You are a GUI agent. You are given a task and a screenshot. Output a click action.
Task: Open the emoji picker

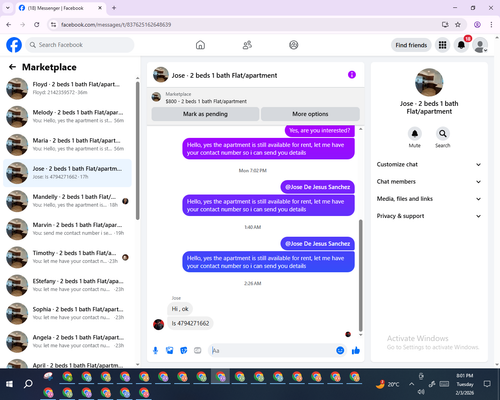[340, 350]
